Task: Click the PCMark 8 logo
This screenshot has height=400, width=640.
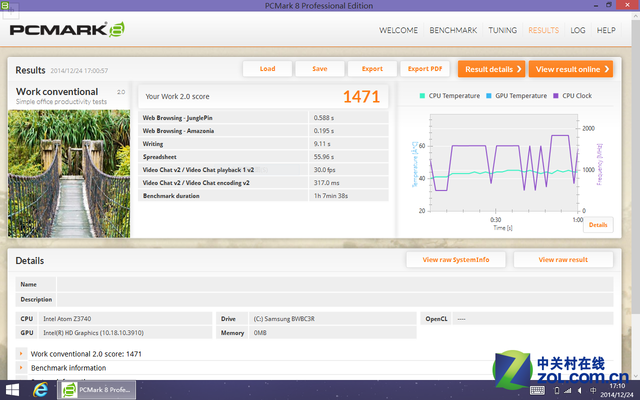Action: click(x=67, y=30)
